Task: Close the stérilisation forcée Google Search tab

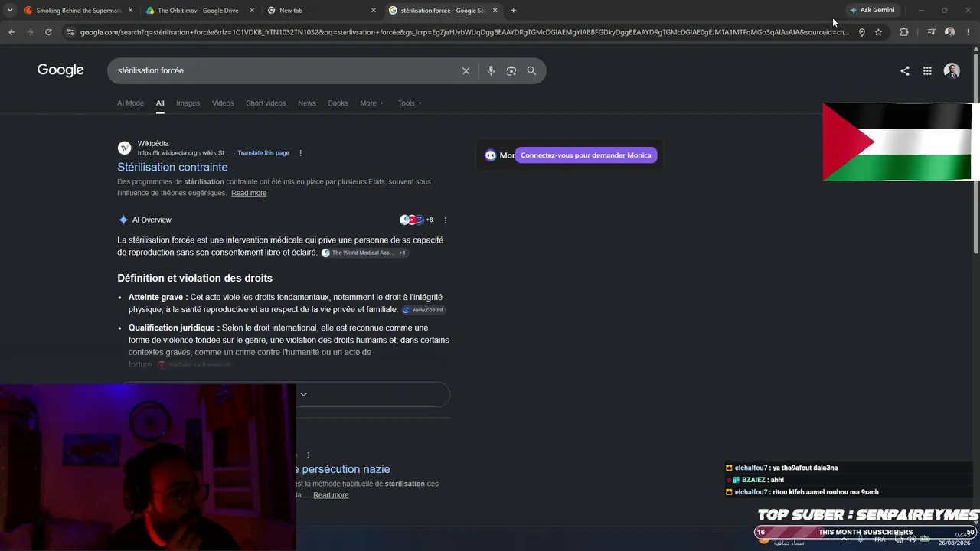Action: pos(495,11)
